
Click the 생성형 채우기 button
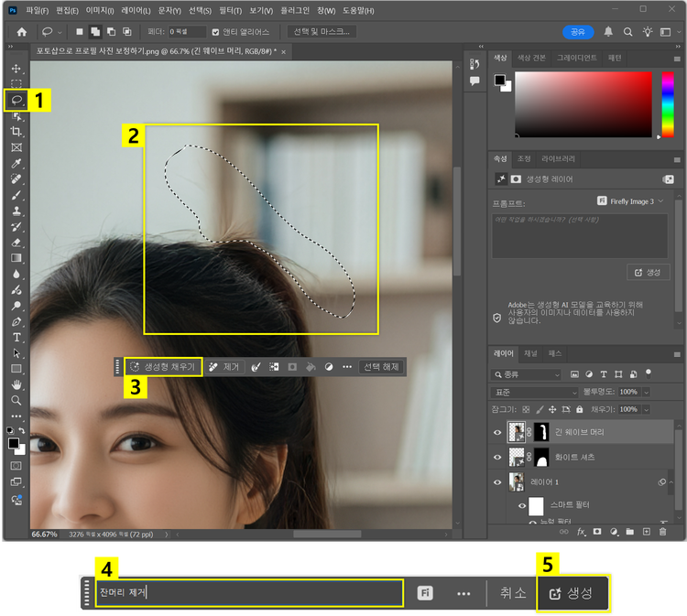162,366
